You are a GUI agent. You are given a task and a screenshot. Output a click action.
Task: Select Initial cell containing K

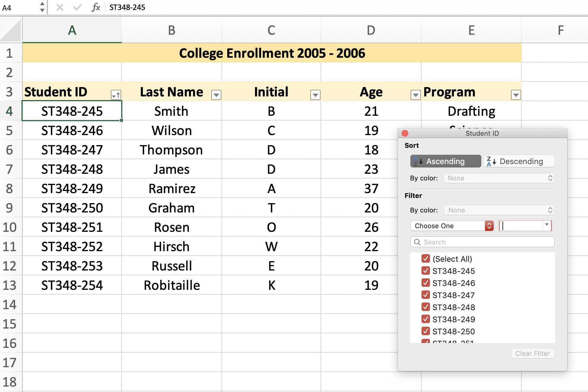coord(271,285)
